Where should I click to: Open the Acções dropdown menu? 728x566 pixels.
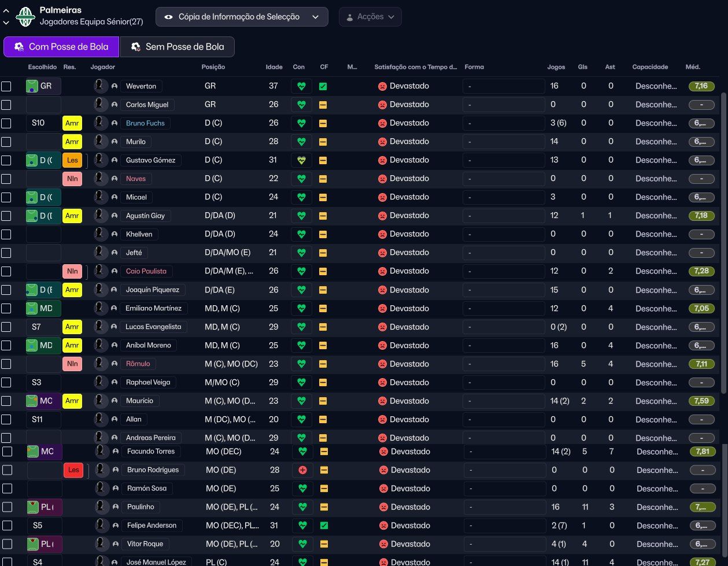(x=370, y=17)
